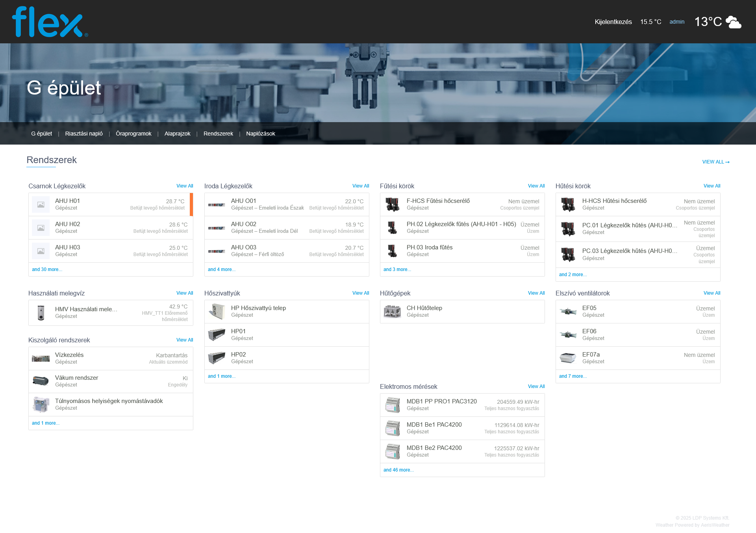
Task: Go to Óraprogramok in the navigation bar
Action: (133, 134)
